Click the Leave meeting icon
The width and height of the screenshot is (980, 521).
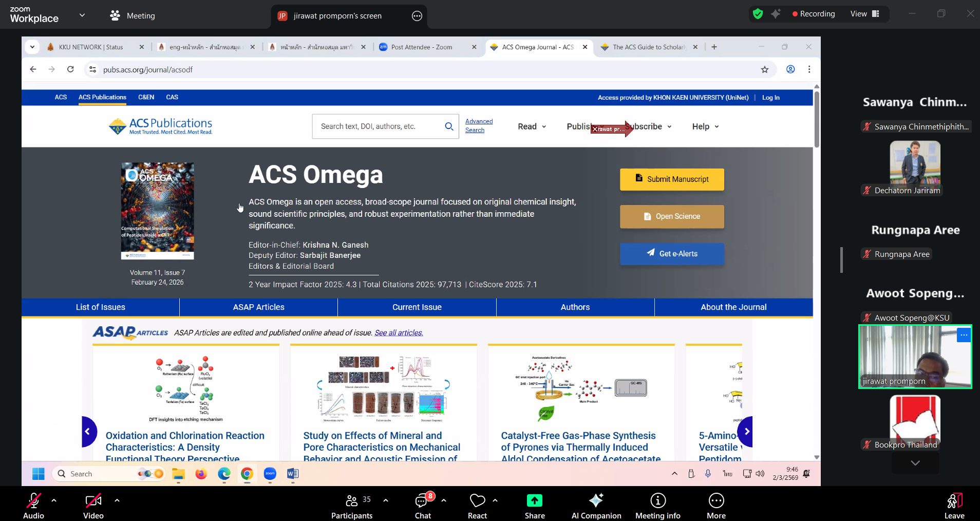click(954, 500)
